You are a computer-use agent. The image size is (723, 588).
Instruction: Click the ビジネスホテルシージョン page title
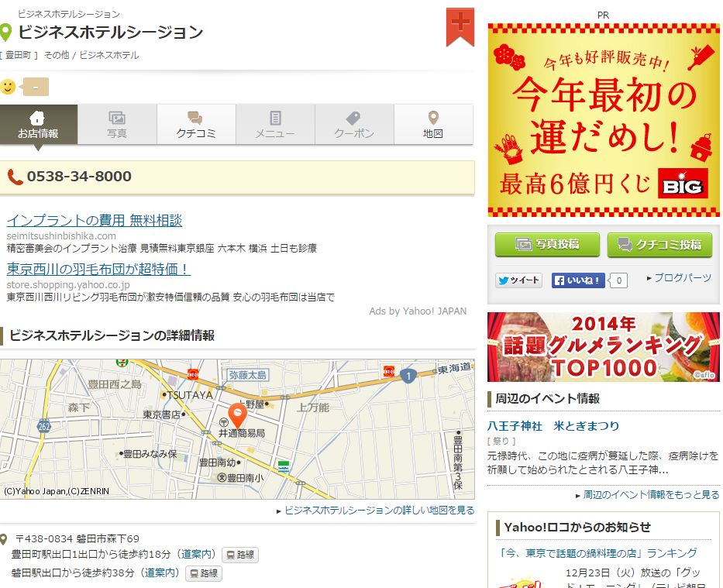coord(111,32)
